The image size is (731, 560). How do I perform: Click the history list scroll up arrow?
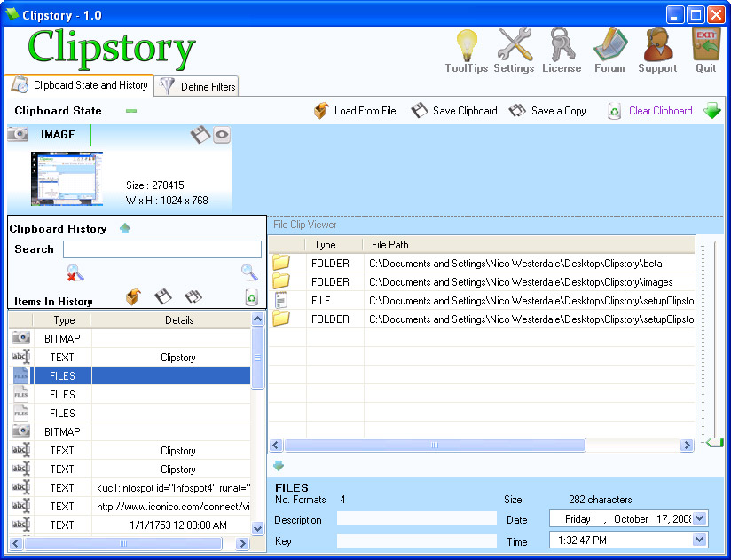coord(257,319)
